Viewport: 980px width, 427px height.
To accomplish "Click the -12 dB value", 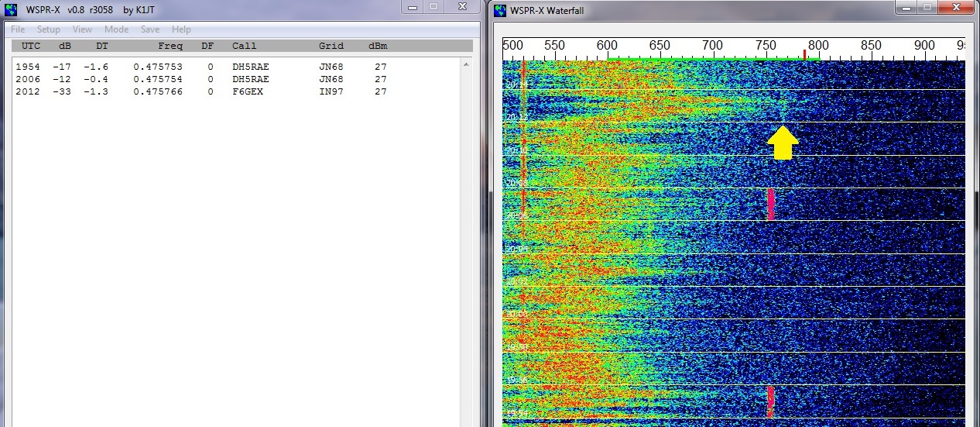I will pyautogui.click(x=62, y=79).
